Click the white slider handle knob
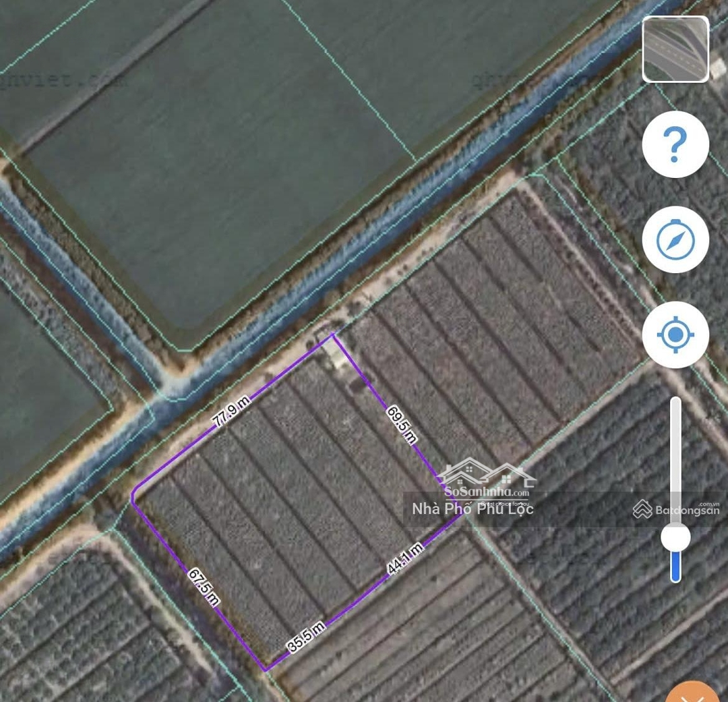728x702 pixels. point(675,537)
